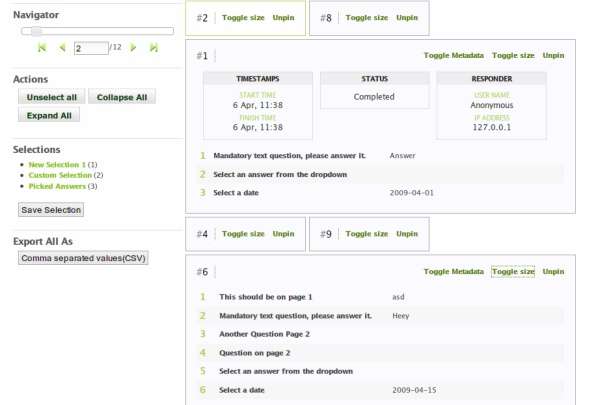The width and height of the screenshot is (600, 405).
Task: Unpin response #8
Action: pos(407,18)
